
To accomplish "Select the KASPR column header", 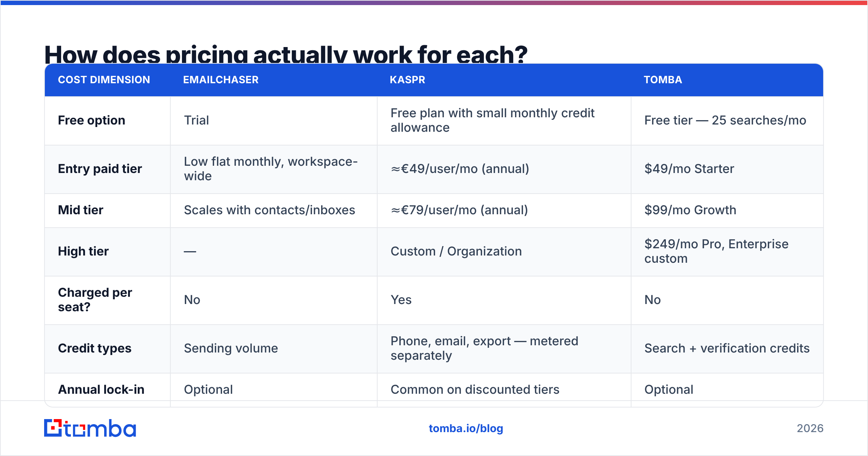I will (x=407, y=80).
